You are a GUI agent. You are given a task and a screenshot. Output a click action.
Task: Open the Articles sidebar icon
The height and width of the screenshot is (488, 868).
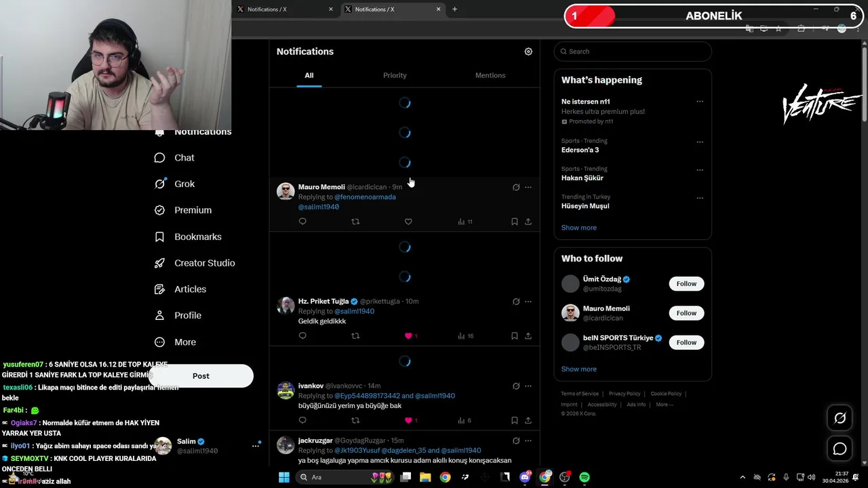(x=160, y=289)
